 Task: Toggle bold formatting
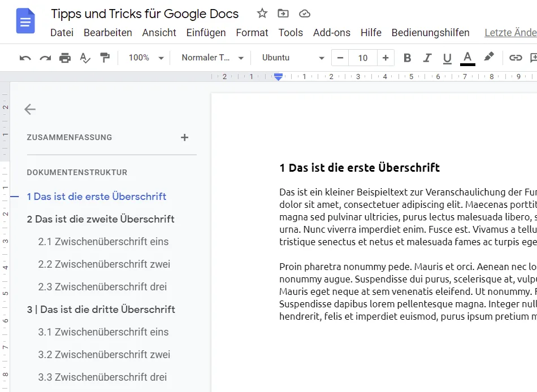(407, 58)
